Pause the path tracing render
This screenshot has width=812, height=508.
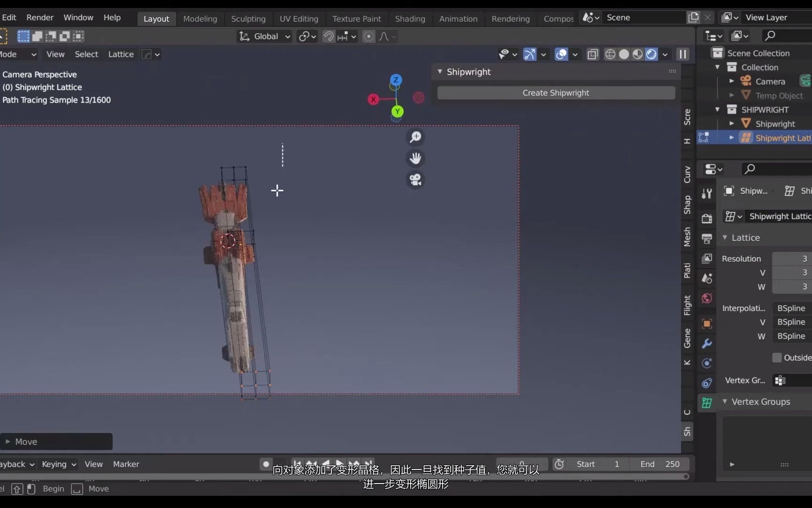click(x=683, y=54)
